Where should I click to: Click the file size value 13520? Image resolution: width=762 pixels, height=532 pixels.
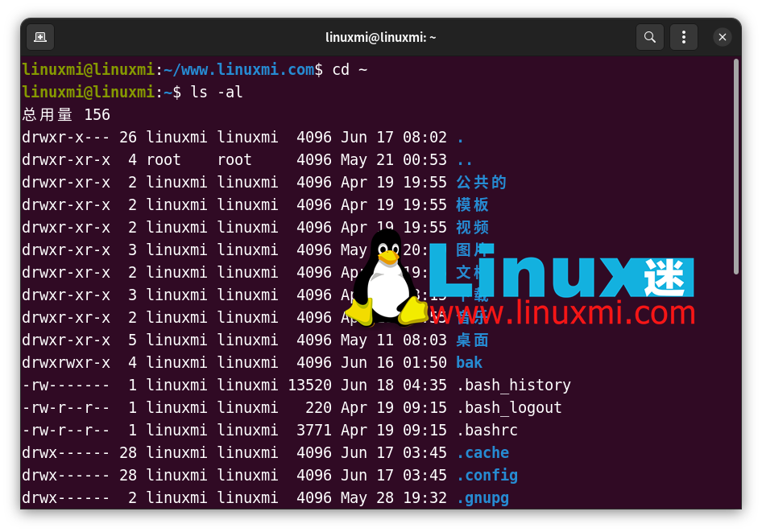click(309, 385)
